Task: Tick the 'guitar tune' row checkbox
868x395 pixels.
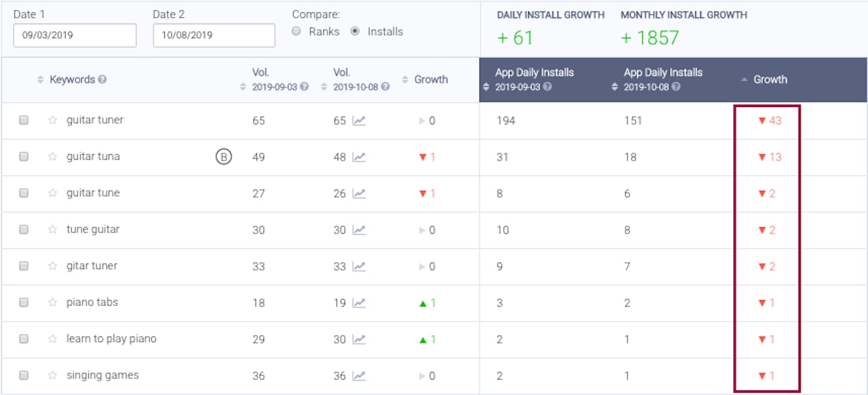Action: coord(24,193)
